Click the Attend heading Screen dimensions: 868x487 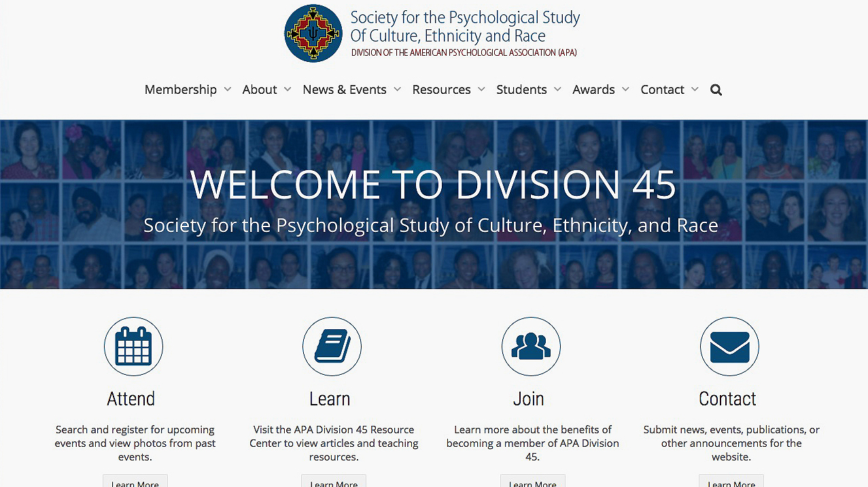tap(131, 399)
